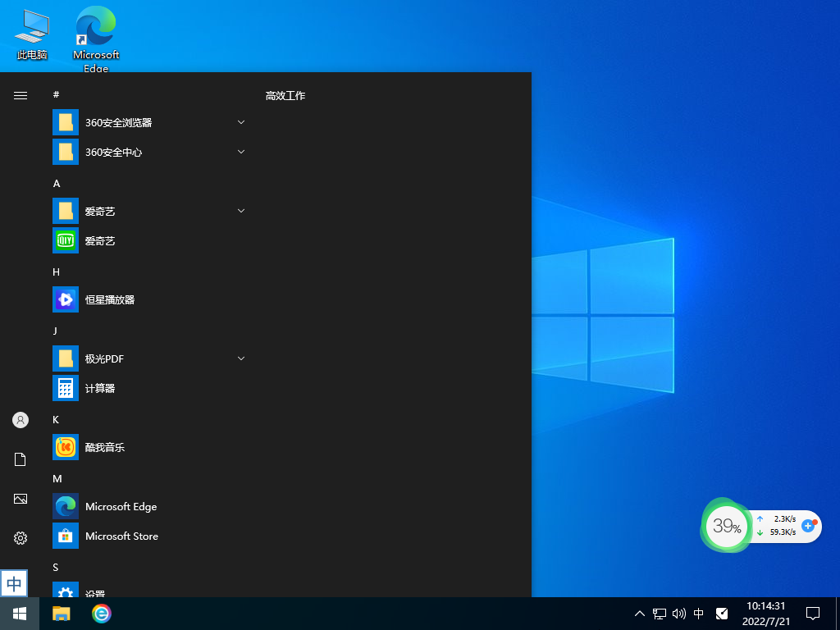The height and width of the screenshot is (630, 840).
Task: Open Action Center from the taskbar
Action: [x=813, y=613]
